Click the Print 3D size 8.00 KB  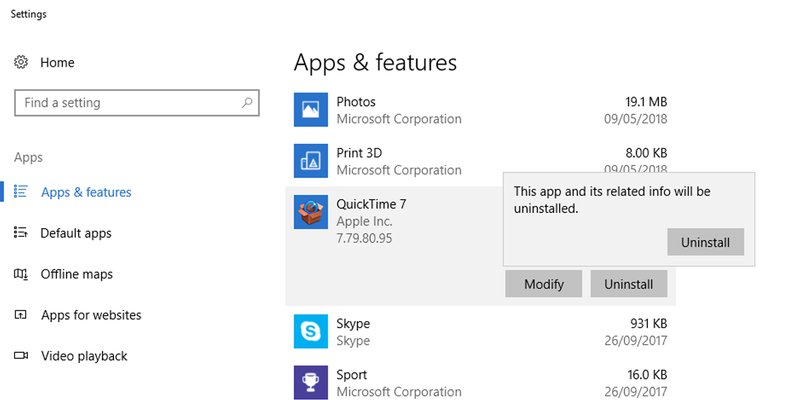click(645, 153)
